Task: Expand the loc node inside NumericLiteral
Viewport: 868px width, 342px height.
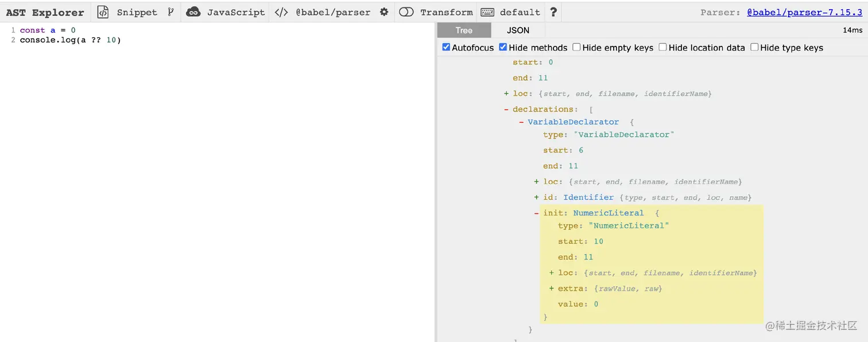Action: pyautogui.click(x=552, y=273)
